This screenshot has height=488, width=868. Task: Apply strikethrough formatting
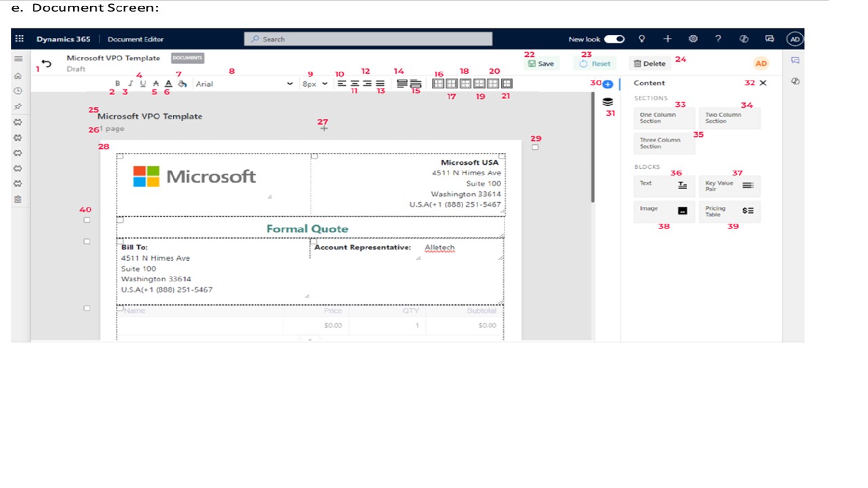pyautogui.click(x=155, y=83)
